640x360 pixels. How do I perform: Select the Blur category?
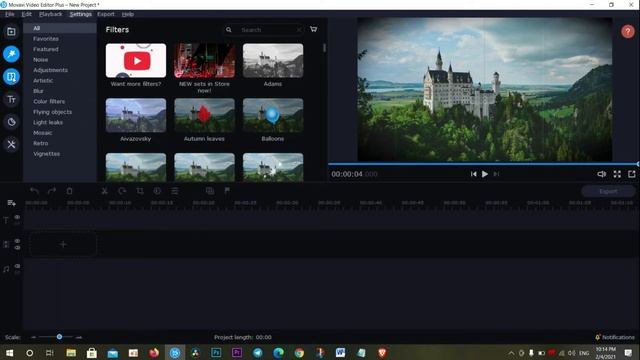tap(38, 91)
